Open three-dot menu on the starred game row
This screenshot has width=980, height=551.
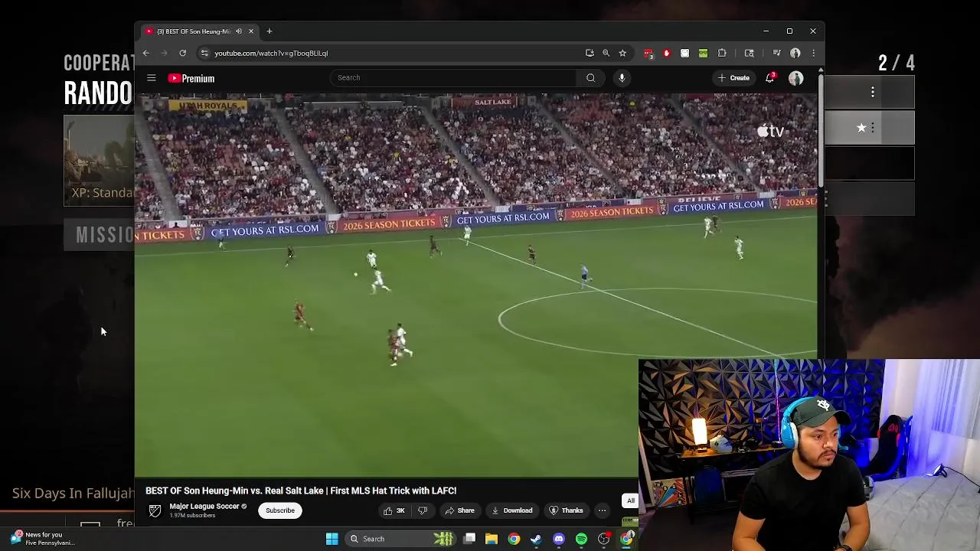[873, 128]
